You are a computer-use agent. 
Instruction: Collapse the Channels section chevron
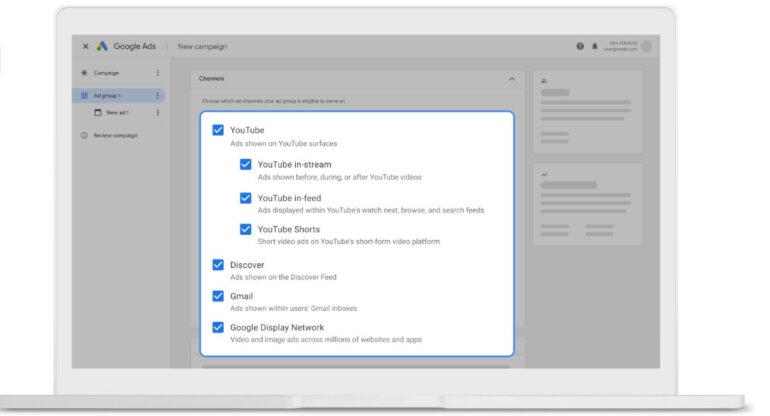pyautogui.click(x=512, y=79)
